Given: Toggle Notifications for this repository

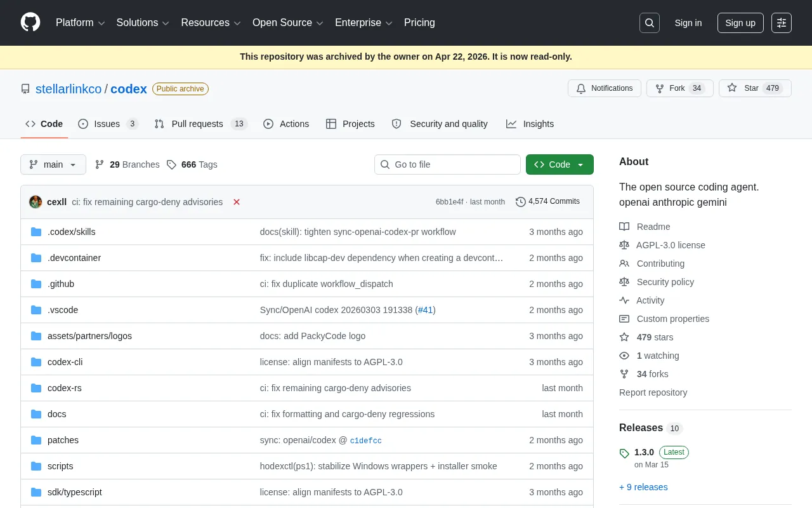Looking at the screenshot, I should tap(605, 88).
